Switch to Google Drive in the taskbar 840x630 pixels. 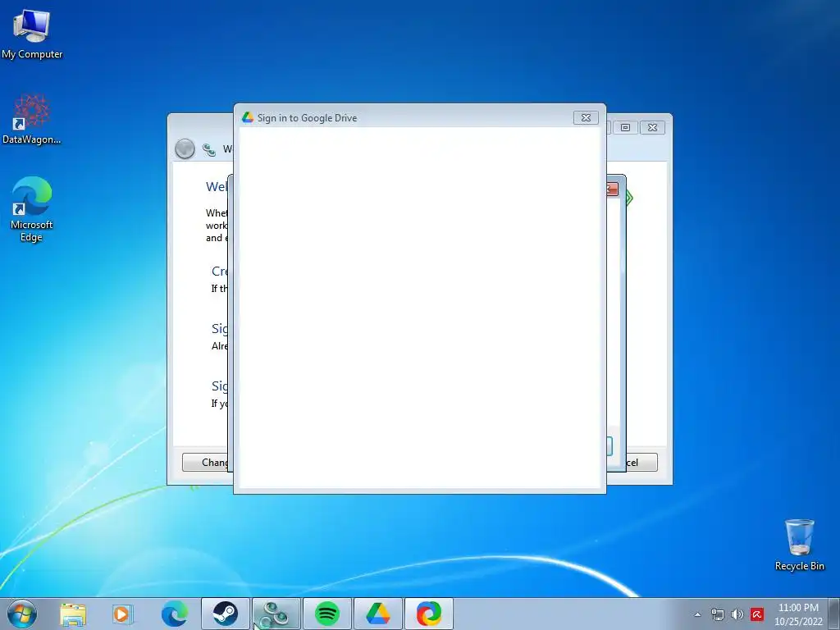coord(377,614)
